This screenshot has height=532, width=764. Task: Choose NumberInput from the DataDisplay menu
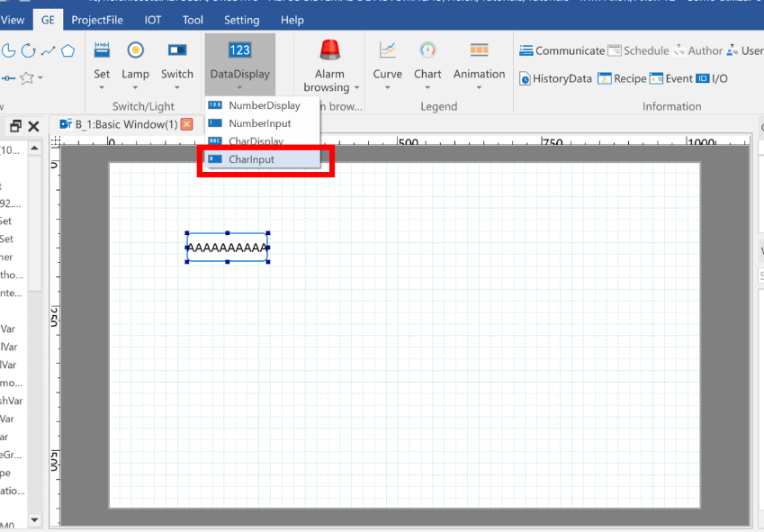tap(263, 123)
